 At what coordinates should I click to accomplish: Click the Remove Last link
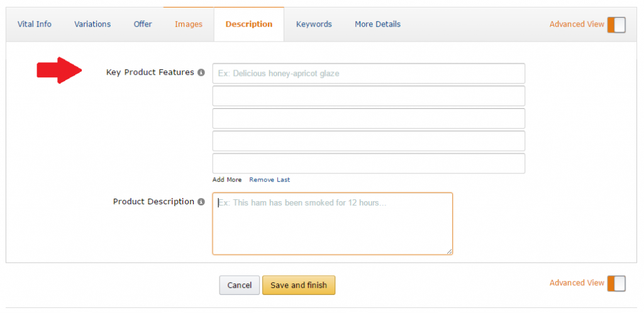pyautogui.click(x=270, y=180)
